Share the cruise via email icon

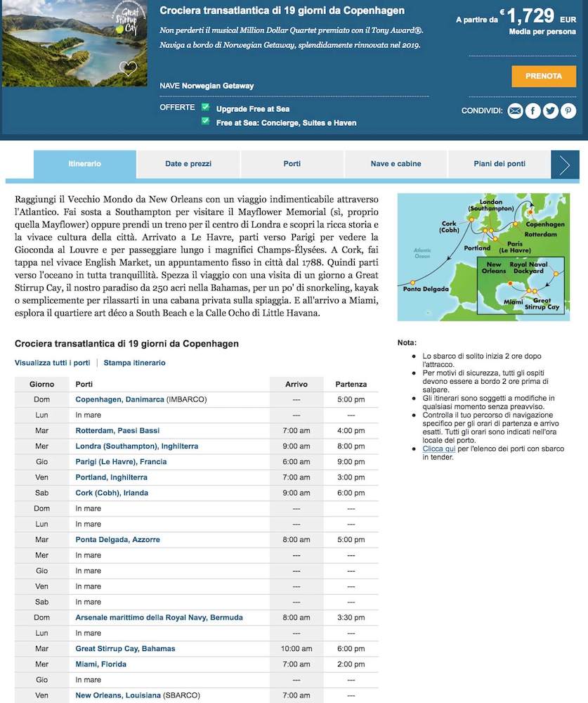pos(516,111)
